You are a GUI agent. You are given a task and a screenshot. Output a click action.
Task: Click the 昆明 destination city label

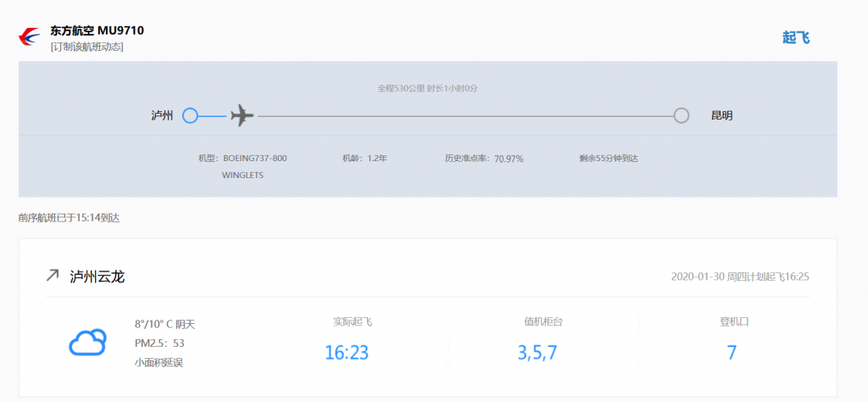pyautogui.click(x=722, y=115)
